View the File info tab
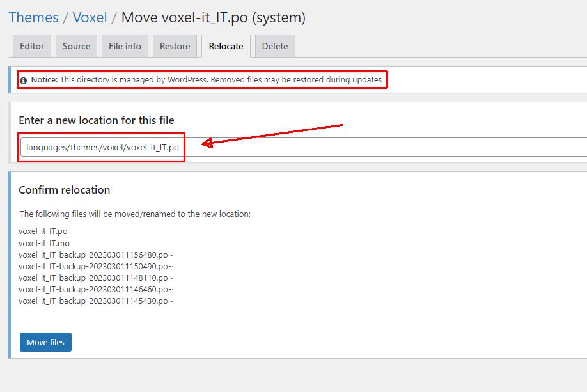The image size is (587, 392). point(125,45)
